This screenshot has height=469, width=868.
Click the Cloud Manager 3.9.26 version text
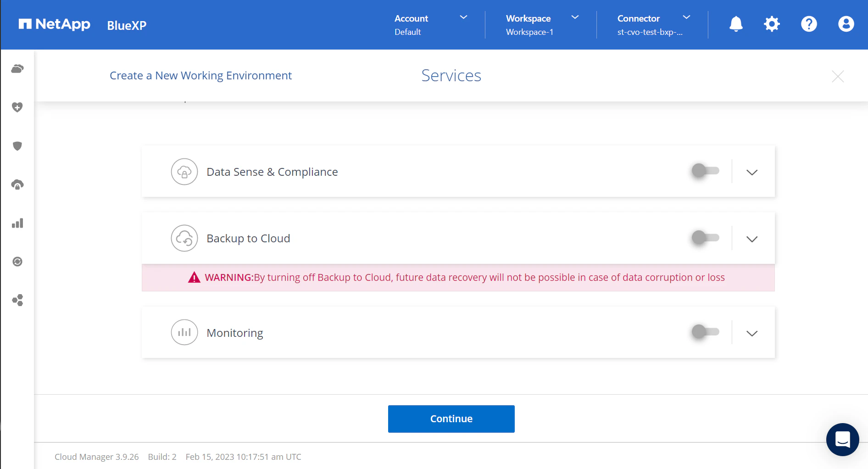click(x=96, y=457)
